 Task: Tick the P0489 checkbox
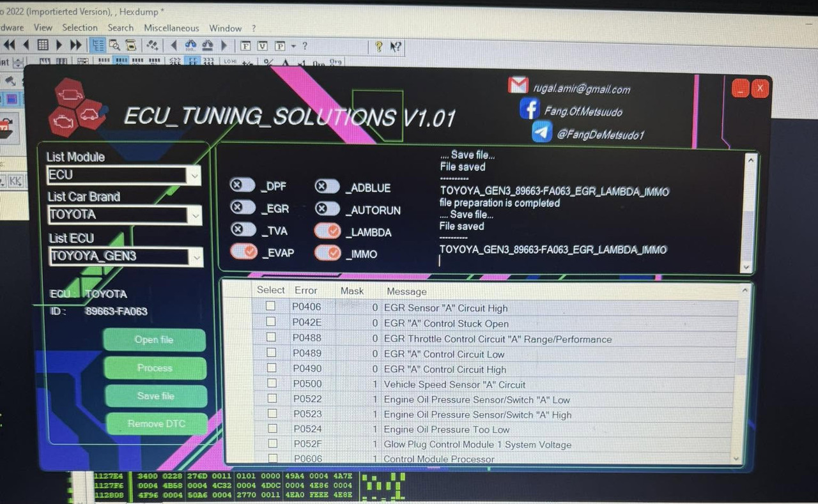[x=271, y=352]
